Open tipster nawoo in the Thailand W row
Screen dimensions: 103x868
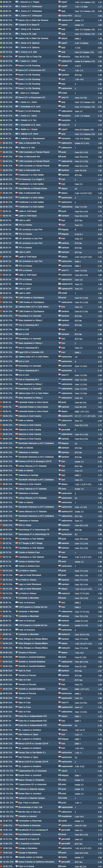64,25
